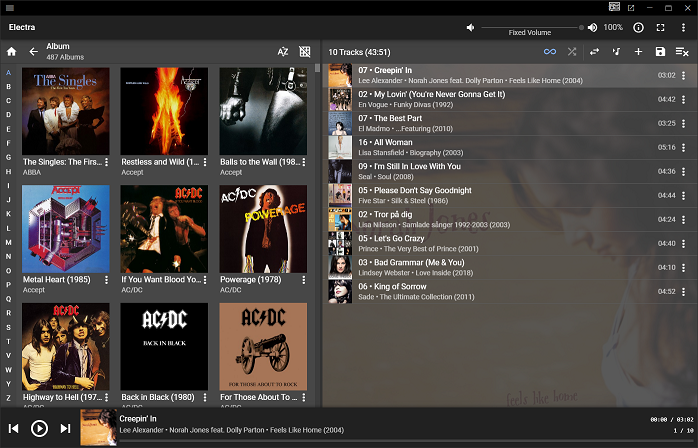The image size is (698, 448).
Task: Adjust the Fixed Volume slider
Action: (532, 28)
